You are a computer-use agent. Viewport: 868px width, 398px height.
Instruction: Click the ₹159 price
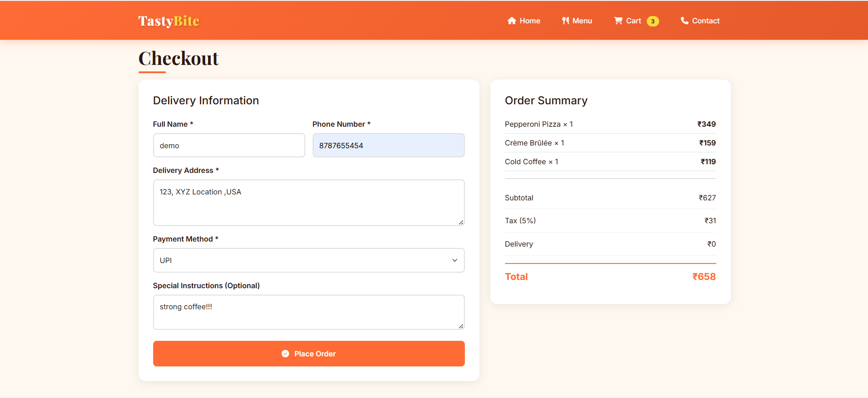coord(708,143)
